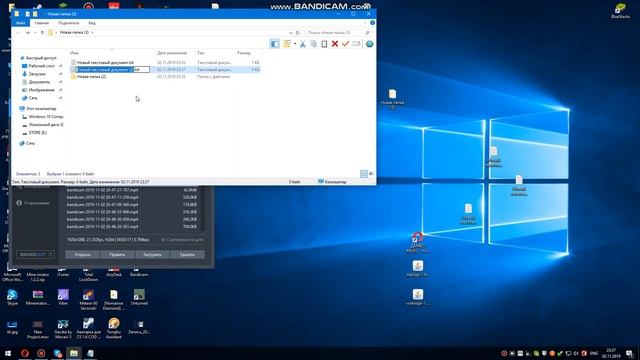Open Viber desktop shortcut
This screenshot has height=360, width=640.
tap(63, 297)
